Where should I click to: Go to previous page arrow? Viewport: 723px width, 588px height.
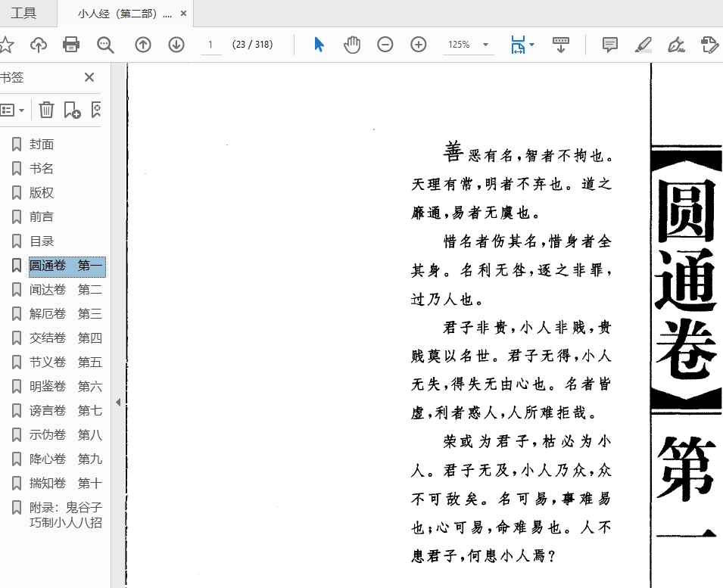[143, 45]
